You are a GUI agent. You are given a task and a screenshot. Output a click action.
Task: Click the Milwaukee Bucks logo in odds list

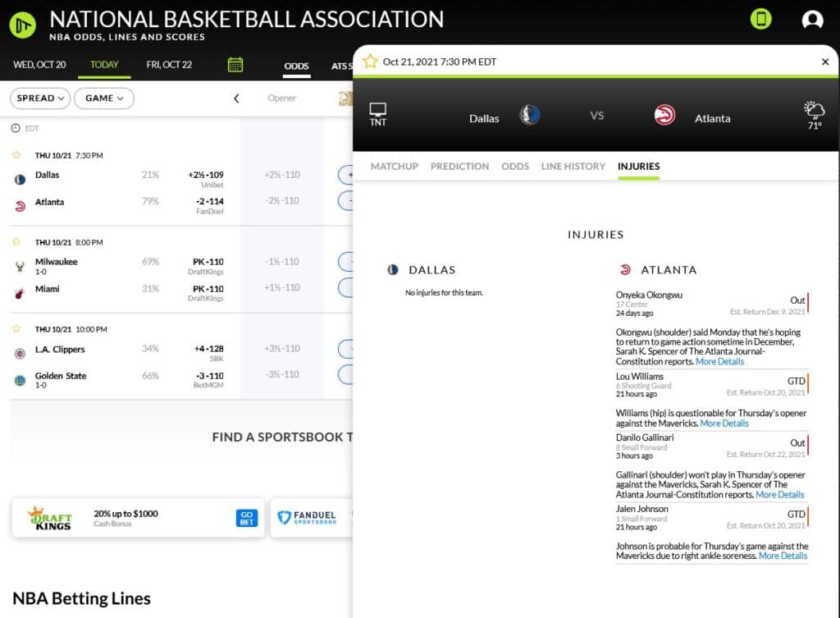[20, 267]
